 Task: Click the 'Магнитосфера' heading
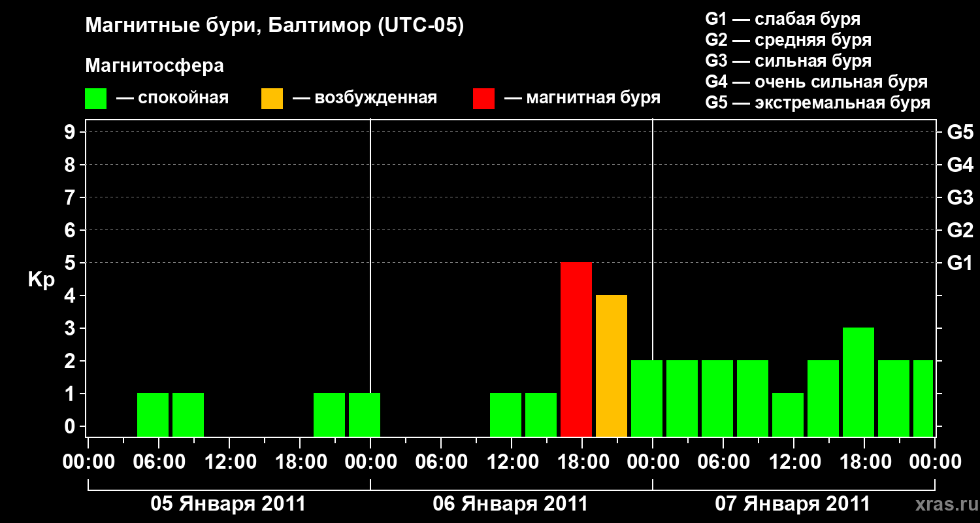pyautogui.click(x=154, y=66)
